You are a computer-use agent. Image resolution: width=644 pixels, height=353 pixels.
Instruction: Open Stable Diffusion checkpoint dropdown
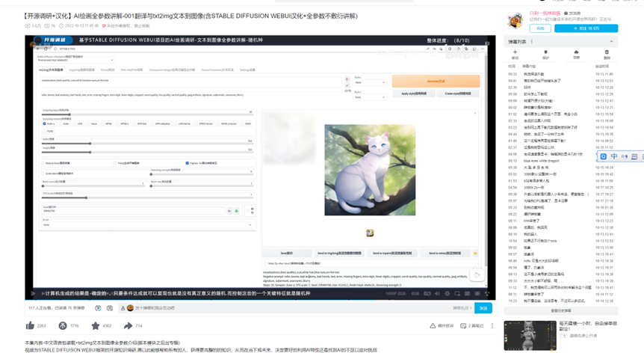click(75, 60)
